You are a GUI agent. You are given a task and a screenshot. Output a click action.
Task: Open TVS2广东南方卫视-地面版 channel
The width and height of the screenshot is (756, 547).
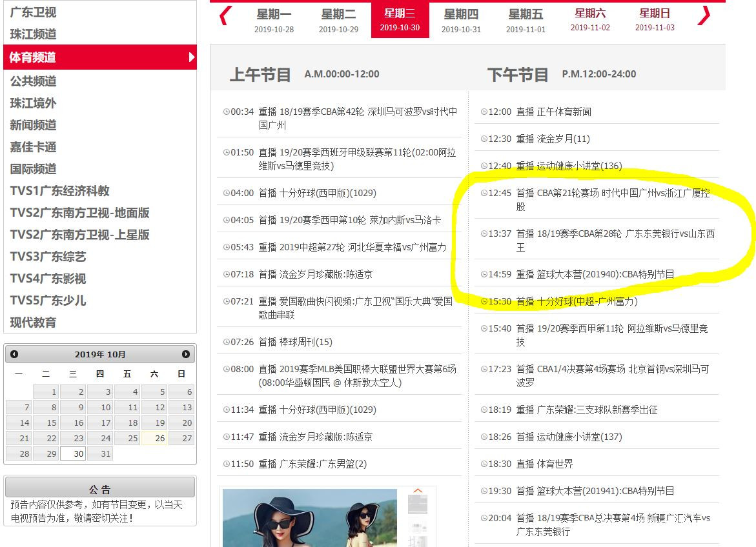coord(79,212)
